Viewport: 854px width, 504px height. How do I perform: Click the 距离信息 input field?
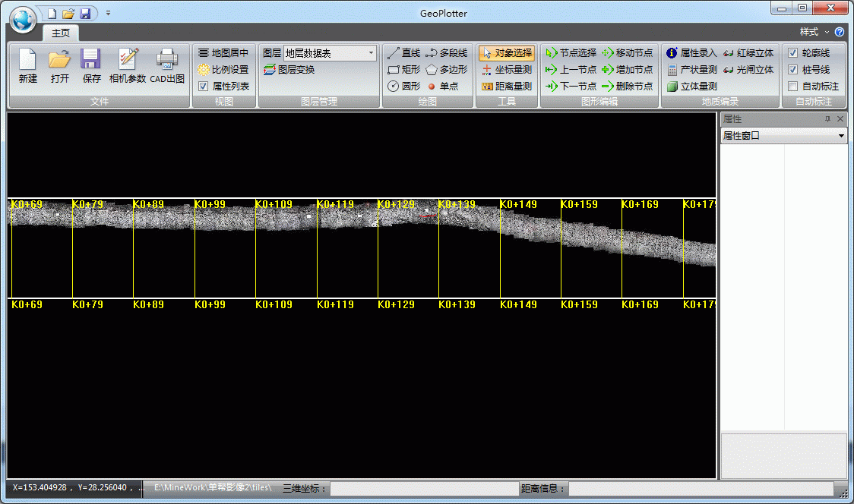click(701, 489)
